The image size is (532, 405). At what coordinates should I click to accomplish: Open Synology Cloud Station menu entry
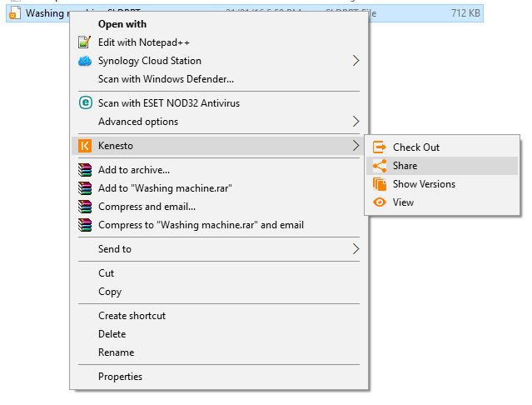(x=219, y=61)
